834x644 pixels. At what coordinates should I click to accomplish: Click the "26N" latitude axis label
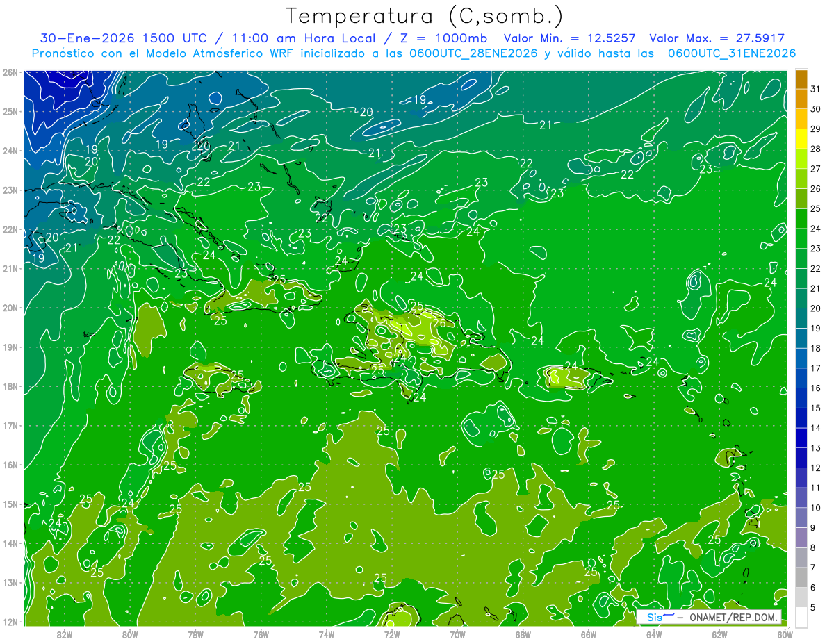(x=10, y=72)
